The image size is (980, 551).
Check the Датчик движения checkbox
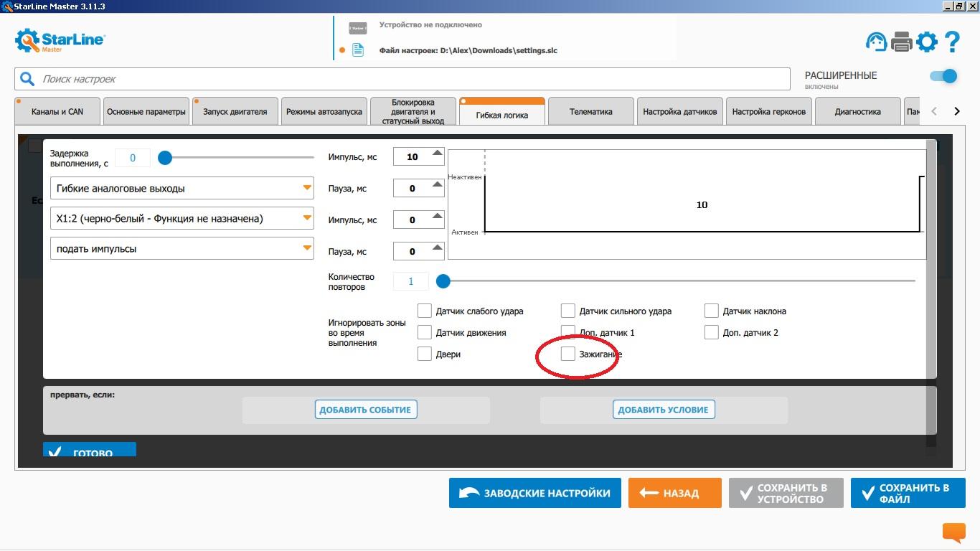[x=424, y=332]
